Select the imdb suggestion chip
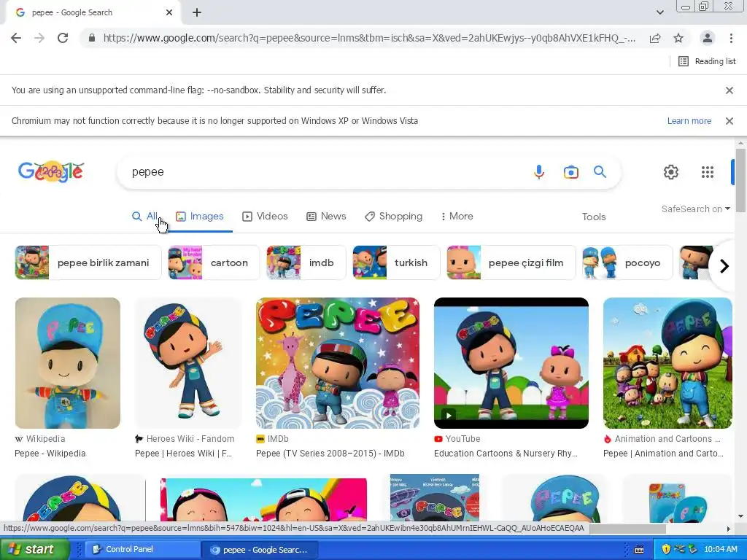Viewport: 747px width, 560px height. 306,262
